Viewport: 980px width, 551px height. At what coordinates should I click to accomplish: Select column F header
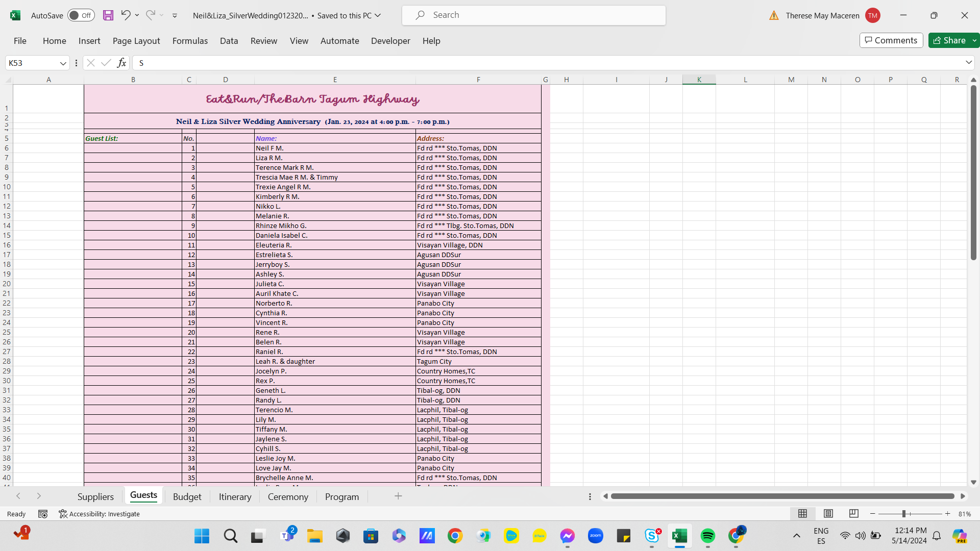coord(478,80)
